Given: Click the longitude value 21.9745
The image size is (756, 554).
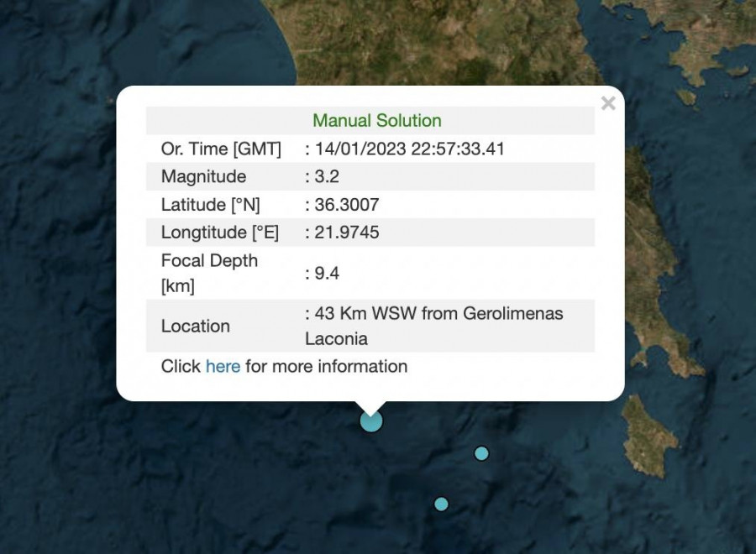Looking at the screenshot, I should pos(346,233).
